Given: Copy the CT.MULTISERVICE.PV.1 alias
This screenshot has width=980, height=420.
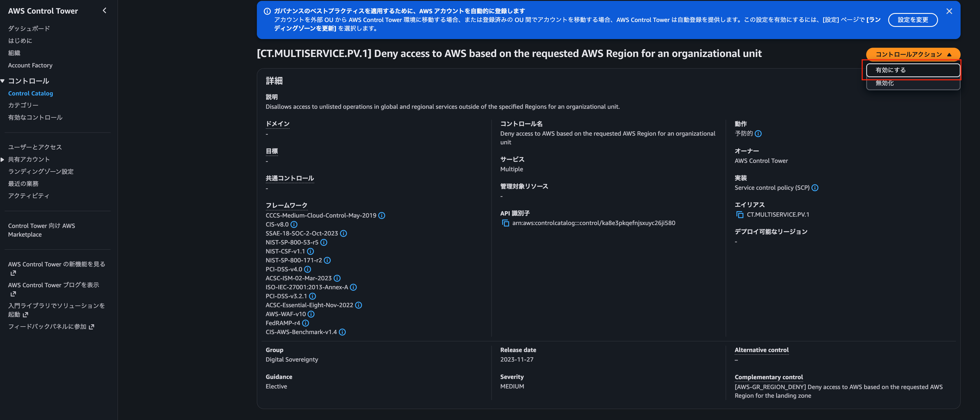Looking at the screenshot, I should pyautogui.click(x=740, y=214).
